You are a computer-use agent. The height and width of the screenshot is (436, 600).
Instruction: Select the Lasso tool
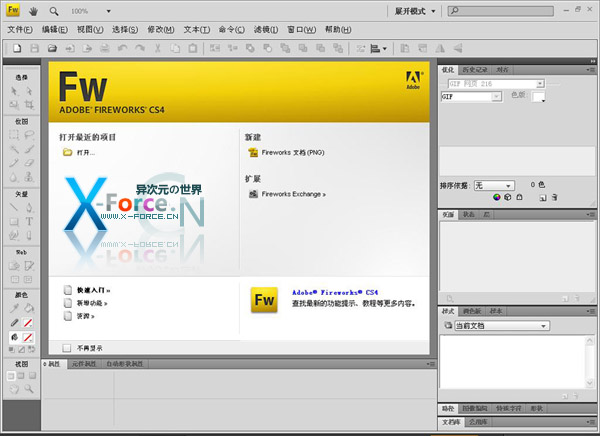point(29,135)
